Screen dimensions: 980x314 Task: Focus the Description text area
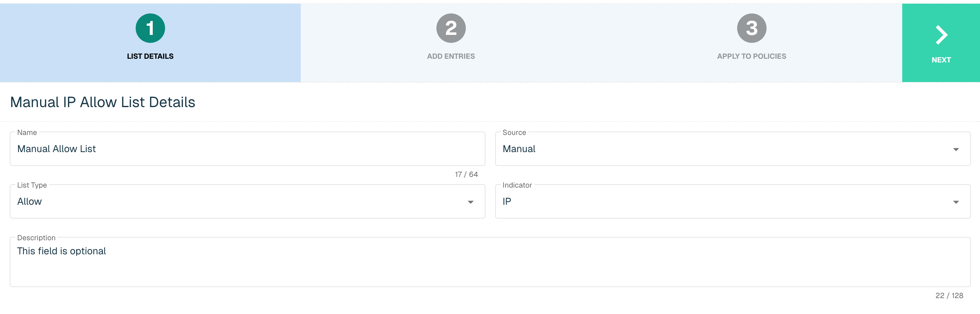coord(490,262)
